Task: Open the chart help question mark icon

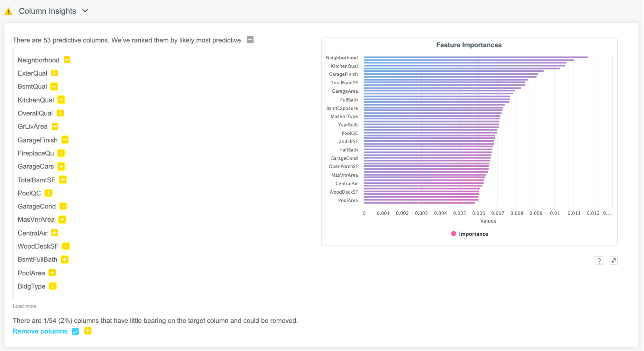Action: tap(599, 261)
